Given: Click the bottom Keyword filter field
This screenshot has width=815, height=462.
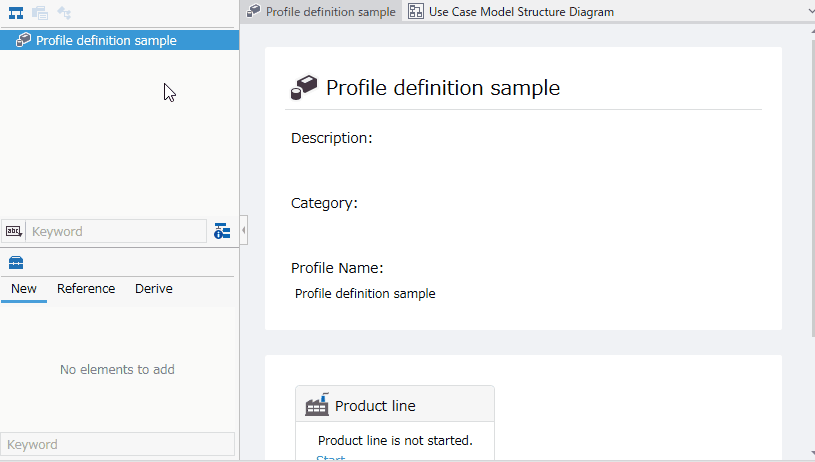Looking at the screenshot, I should click(x=117, y=444).
